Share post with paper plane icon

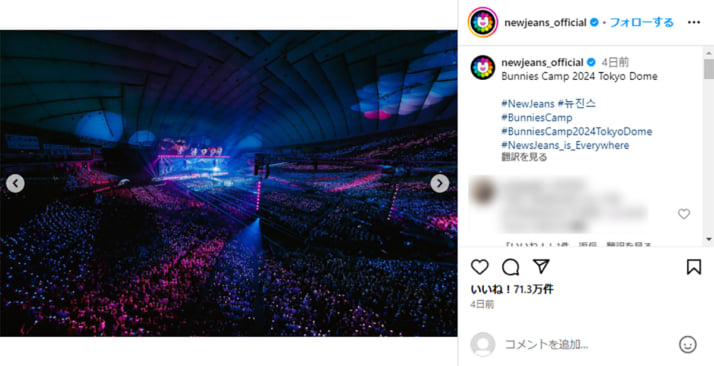tap(541, 266)
